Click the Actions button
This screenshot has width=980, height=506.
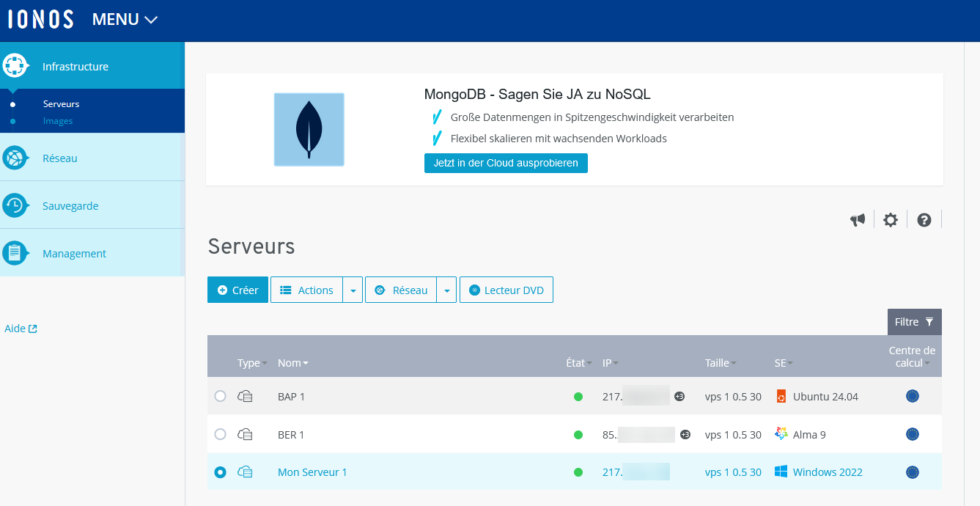307,290
